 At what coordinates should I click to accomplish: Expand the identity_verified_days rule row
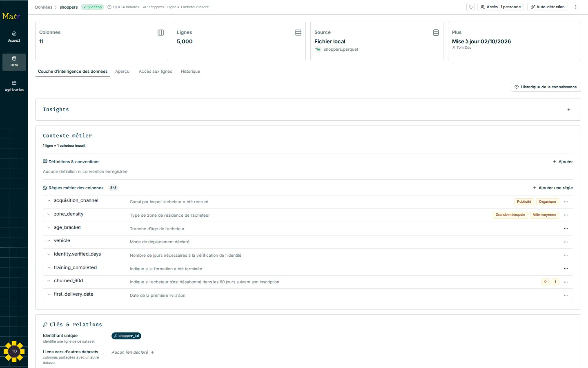[x=49, y=254]
